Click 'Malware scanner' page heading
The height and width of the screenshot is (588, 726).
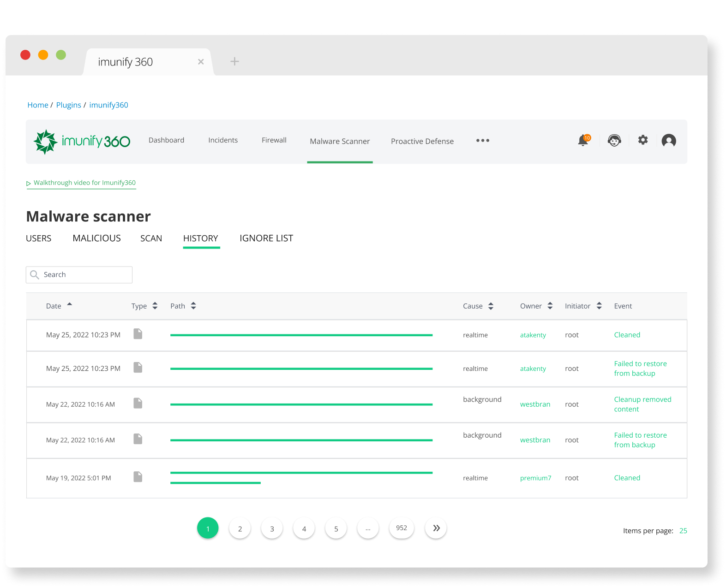(89, 216)
